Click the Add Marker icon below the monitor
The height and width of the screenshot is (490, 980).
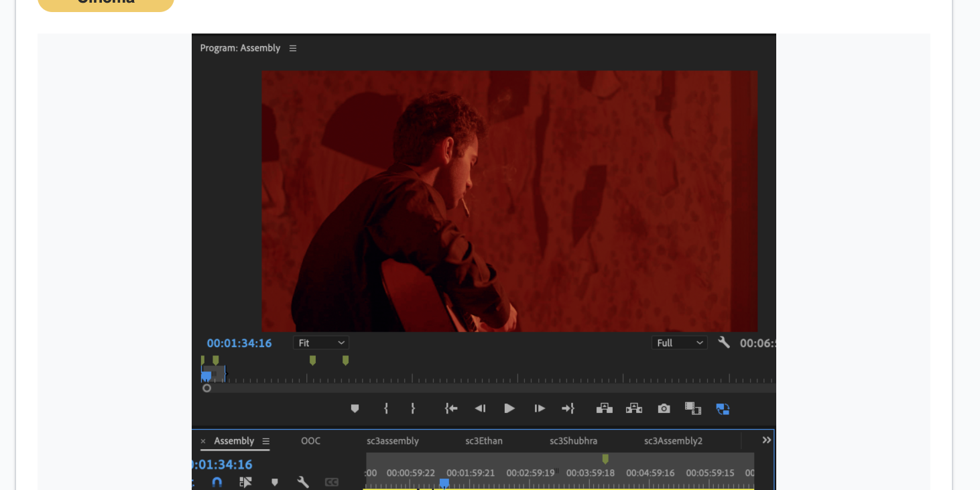click(355, 408)
